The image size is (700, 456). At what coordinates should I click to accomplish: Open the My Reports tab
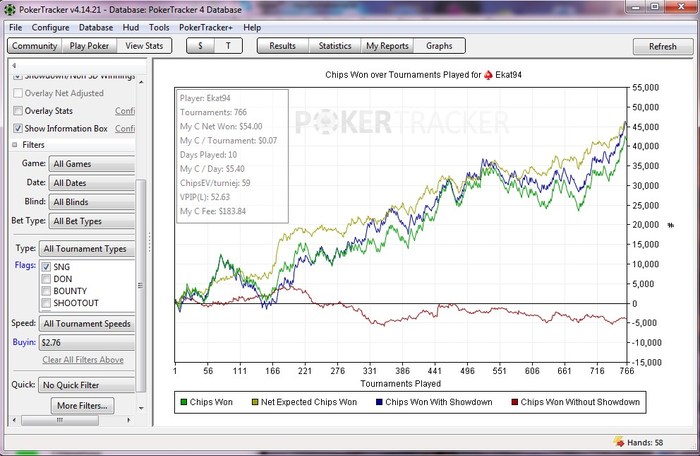click(x=387, y=46)
